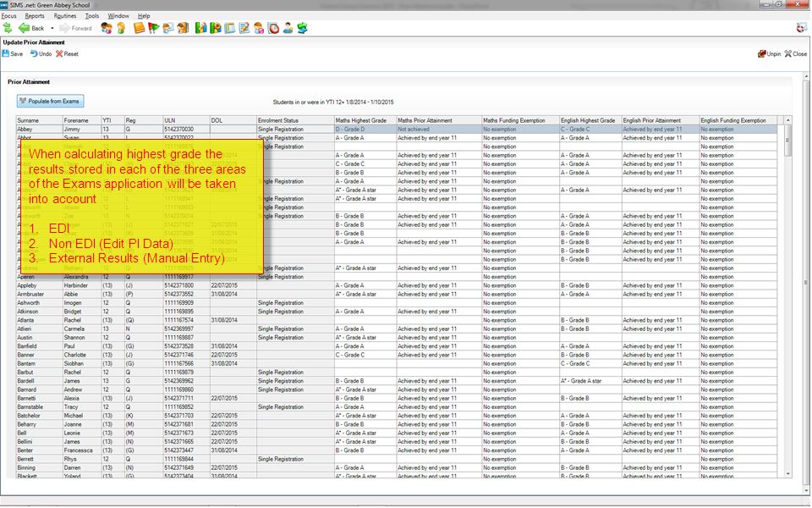Click the green double-arrow icon before Back
The image size is (812, 508).
tap(8, 28)
